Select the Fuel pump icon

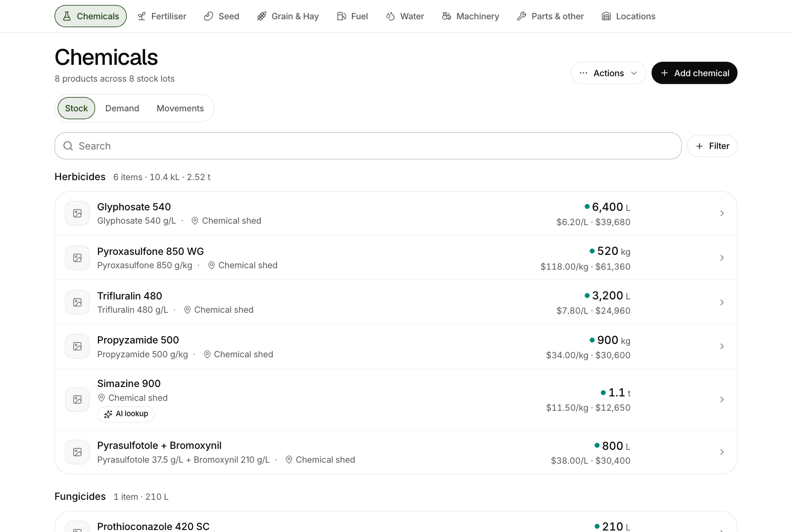click(x=342, y=16)
